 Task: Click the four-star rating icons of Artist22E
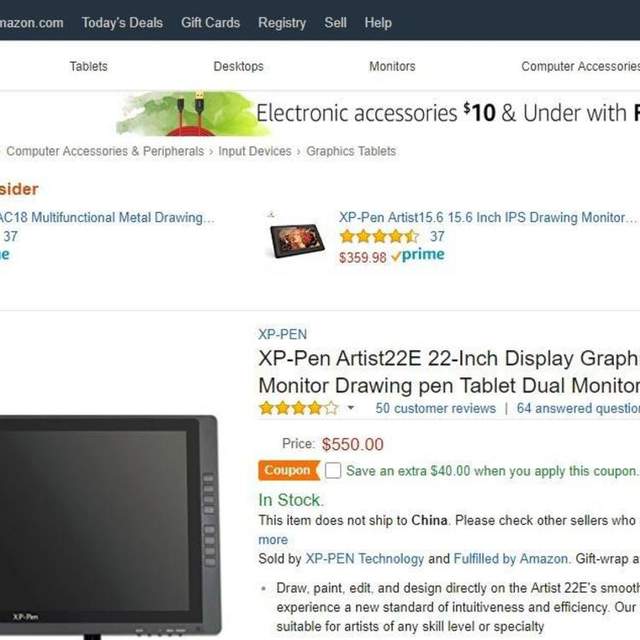point(299,408)
